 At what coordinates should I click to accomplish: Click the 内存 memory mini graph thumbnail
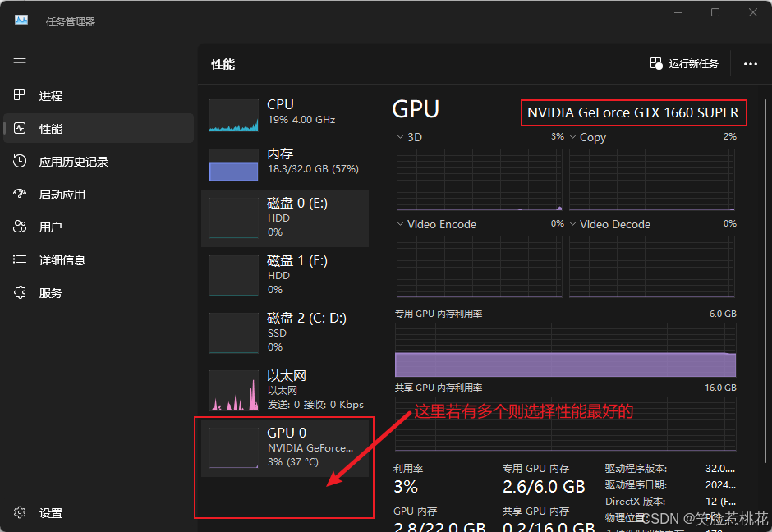(234, 165)
